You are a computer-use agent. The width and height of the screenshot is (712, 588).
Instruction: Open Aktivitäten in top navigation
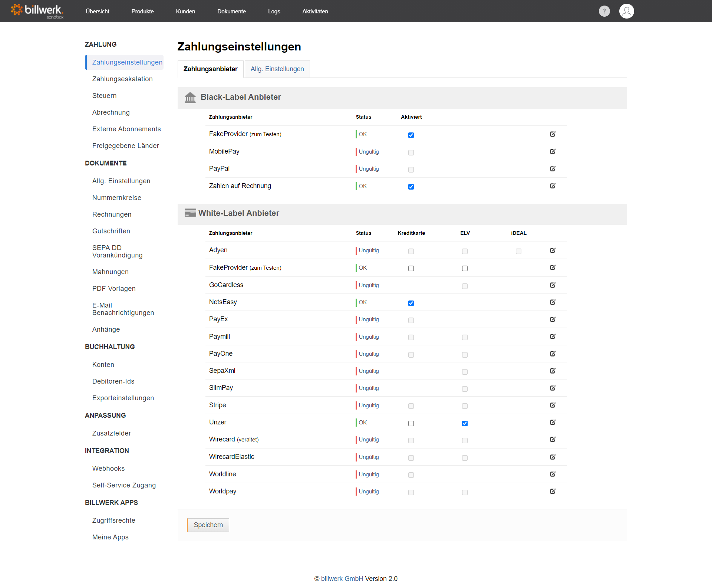pyautogui.click(x=315, y=11)
